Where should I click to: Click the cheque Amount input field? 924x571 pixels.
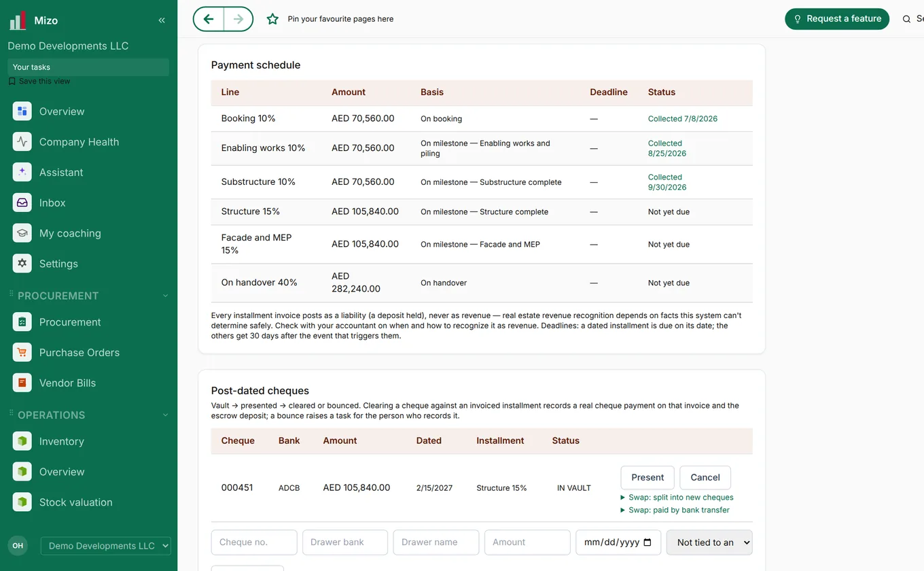point(527,542)
